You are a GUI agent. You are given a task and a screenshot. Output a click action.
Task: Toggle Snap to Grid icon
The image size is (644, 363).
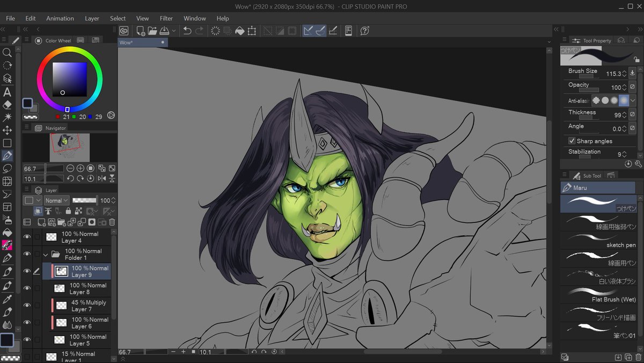pos(333,31)
